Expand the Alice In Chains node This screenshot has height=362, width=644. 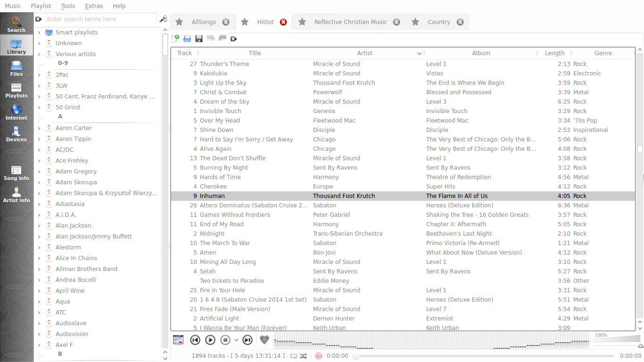pos(39,258)
